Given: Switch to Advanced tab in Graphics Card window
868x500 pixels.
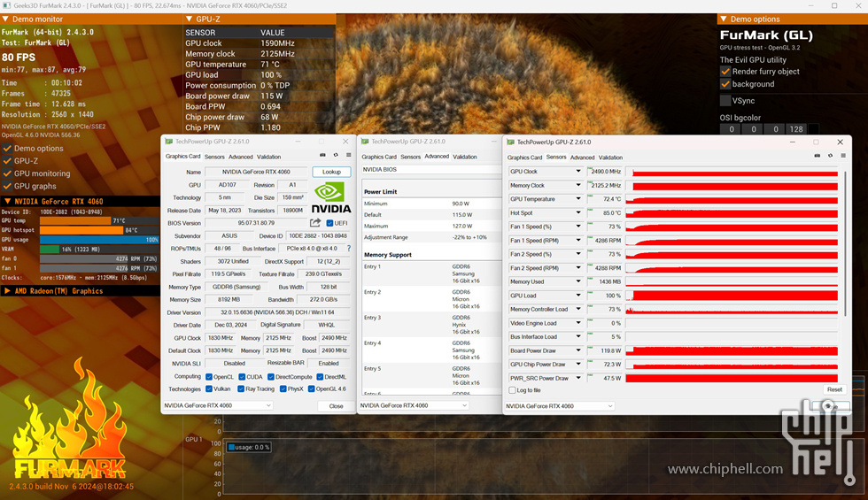Looking at the screenshot, I should (241, 158).
